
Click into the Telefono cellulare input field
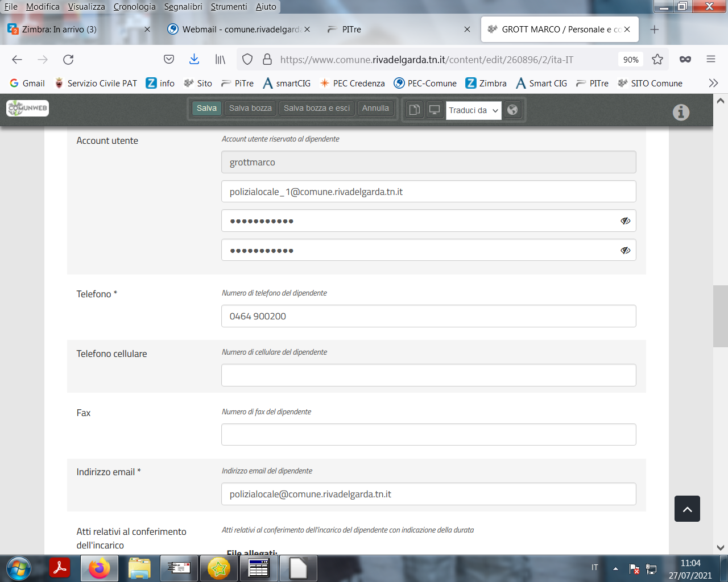(x=428, y=375)
